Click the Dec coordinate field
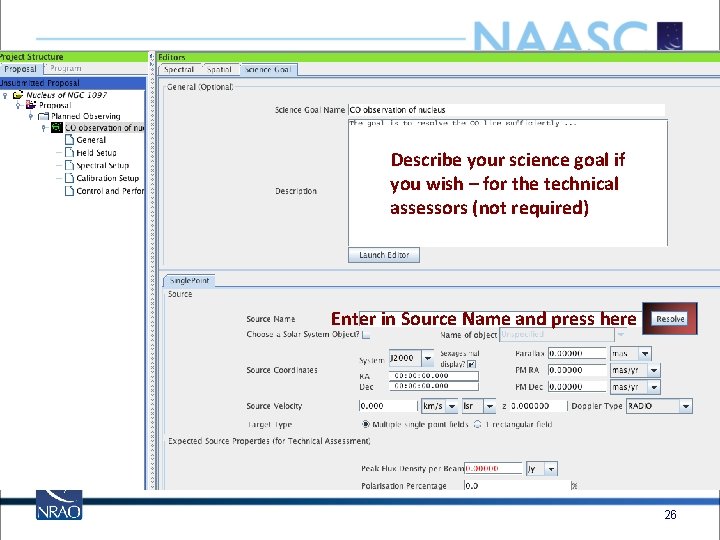Viewport: 720px width, 540px height. tap(433, 386)
